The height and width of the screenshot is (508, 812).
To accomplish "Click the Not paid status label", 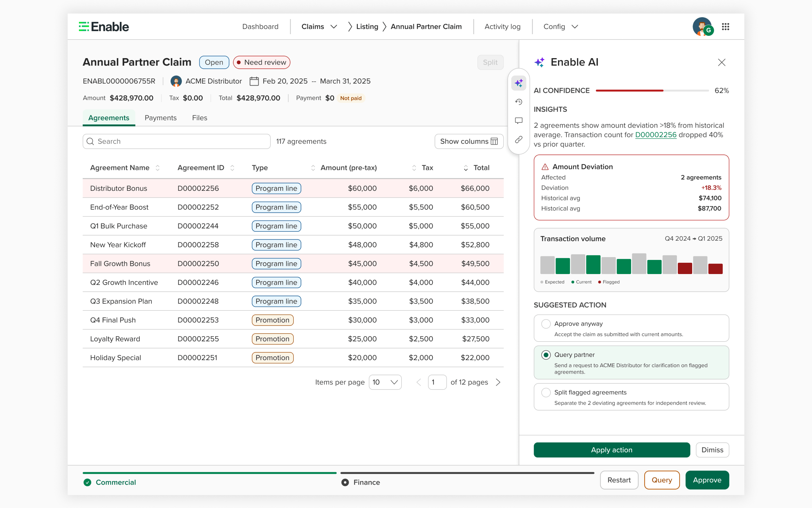I will [351, 98].
